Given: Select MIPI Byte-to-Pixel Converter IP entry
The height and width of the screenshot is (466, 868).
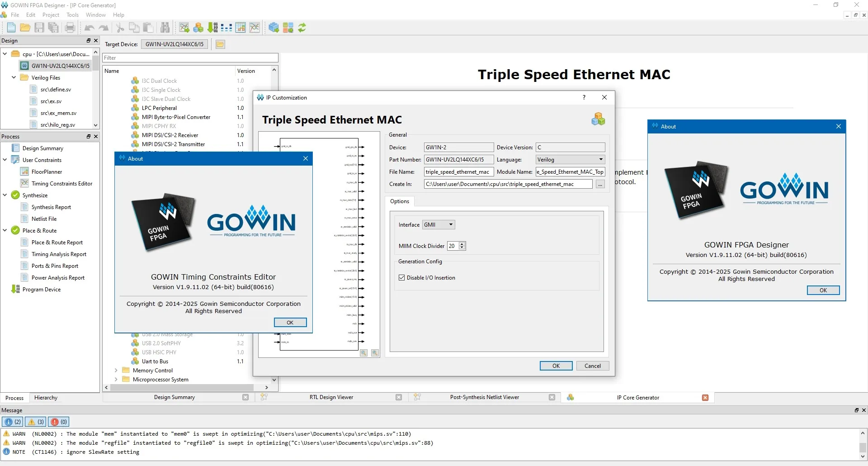Looking at the screenshot, I should tap(176, 117).
